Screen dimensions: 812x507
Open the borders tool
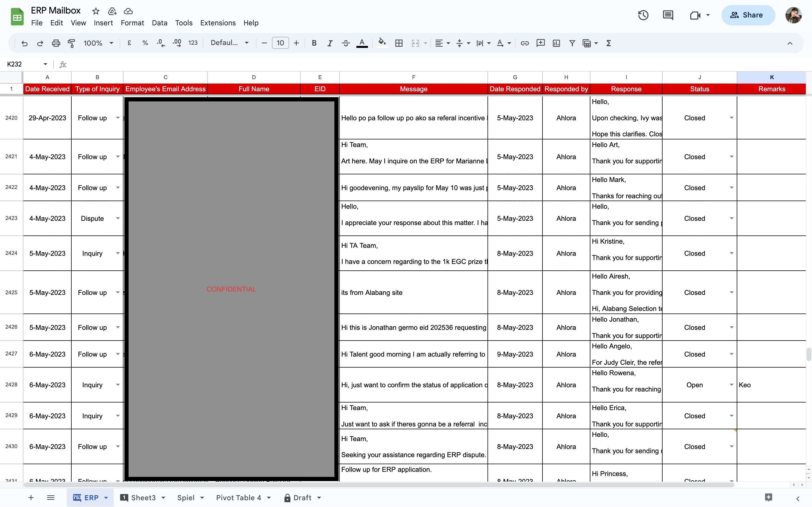pos(399,43)
